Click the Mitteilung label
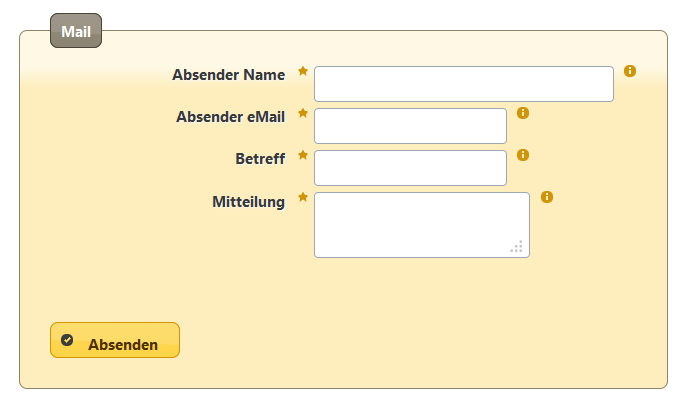This screenshot has height=405, width=685. click(x=248, y=202)
